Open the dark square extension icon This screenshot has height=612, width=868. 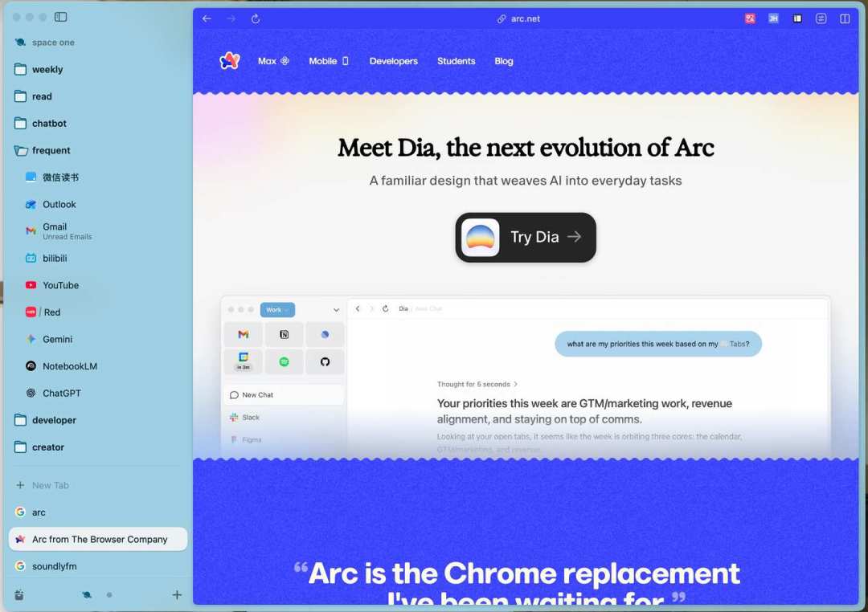[x=797, y=18]
